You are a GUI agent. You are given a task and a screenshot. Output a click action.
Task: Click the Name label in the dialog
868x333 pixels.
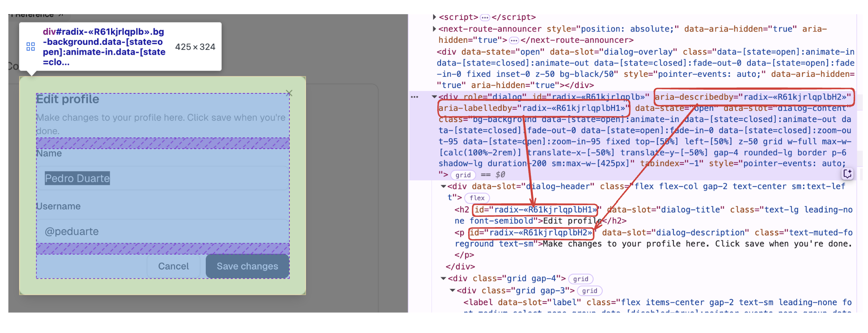click(x=49, y=153)
